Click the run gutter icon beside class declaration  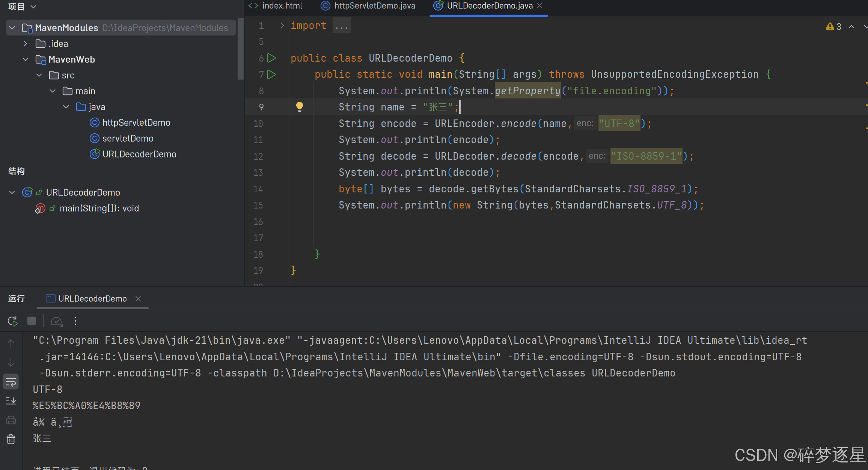(x=271, y=58)
